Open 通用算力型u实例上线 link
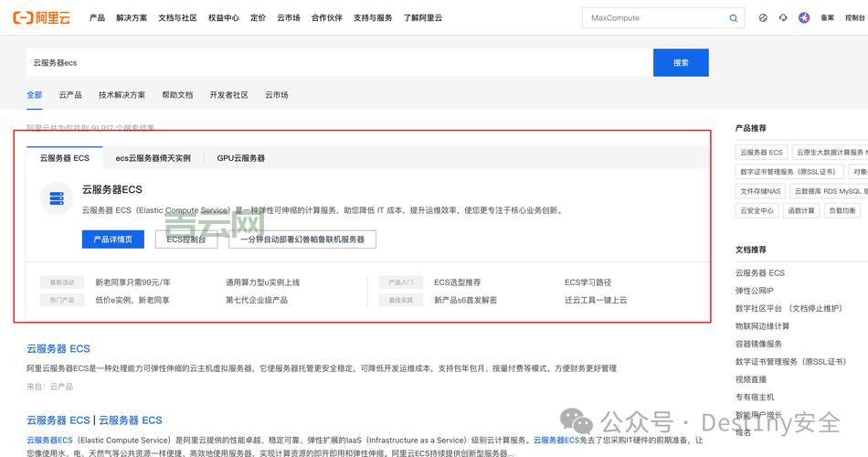This screenshot has width=868, height=457. coord(262,282)
